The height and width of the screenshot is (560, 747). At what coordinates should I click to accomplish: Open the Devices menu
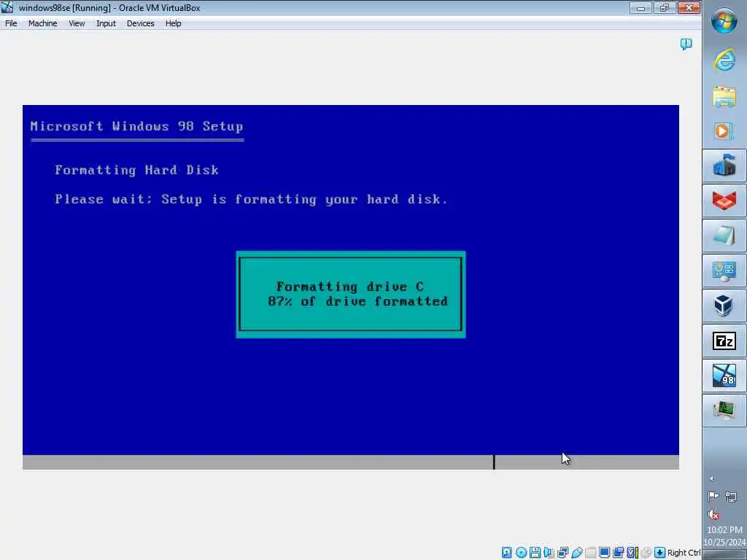[141, 23]
